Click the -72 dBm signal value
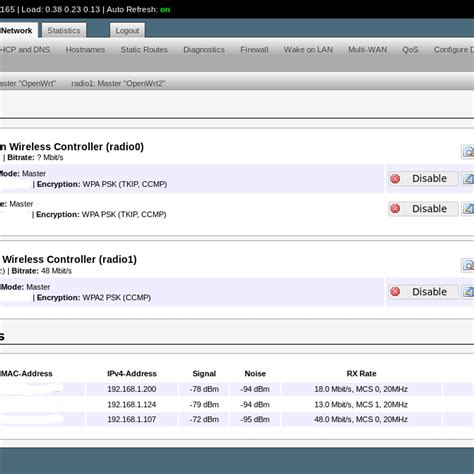 pyautogui.click(x=204, y=419)
